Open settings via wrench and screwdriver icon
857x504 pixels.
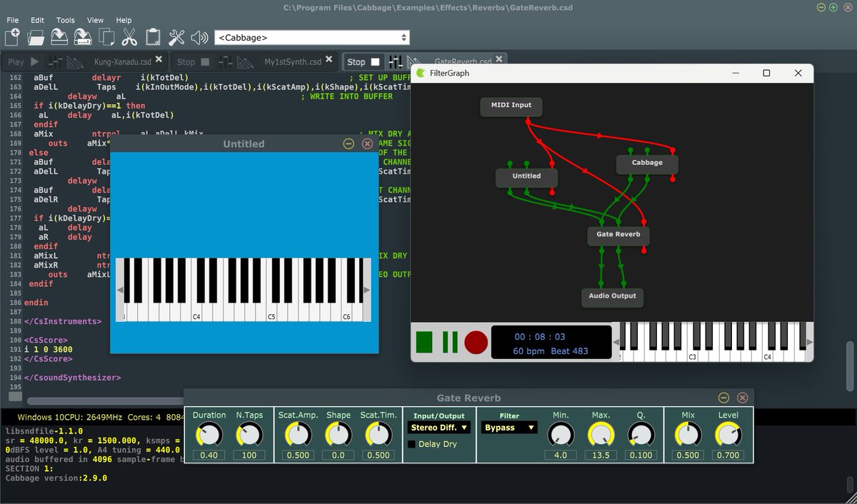(x=176, y=37)
